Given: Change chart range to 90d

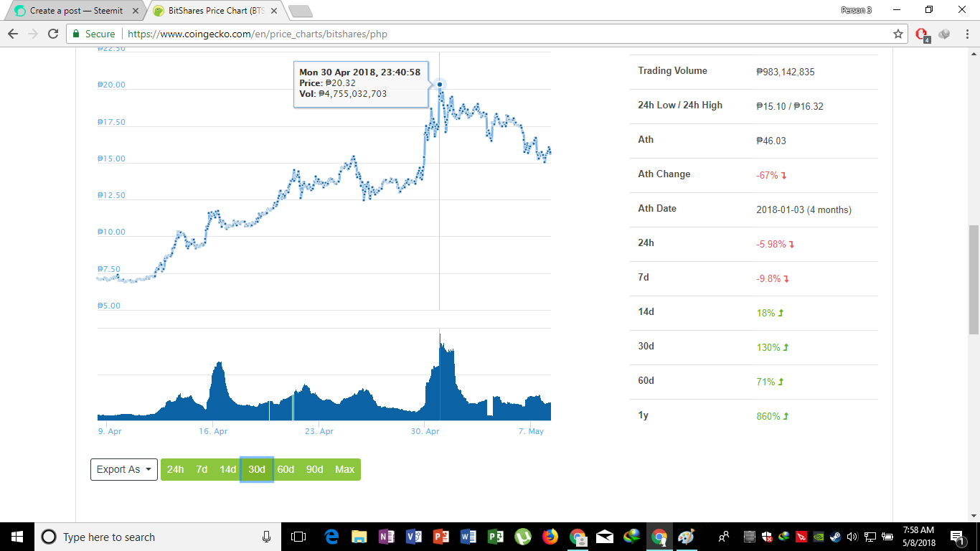Looking at the screenshot, I should [x=314, y=469].
